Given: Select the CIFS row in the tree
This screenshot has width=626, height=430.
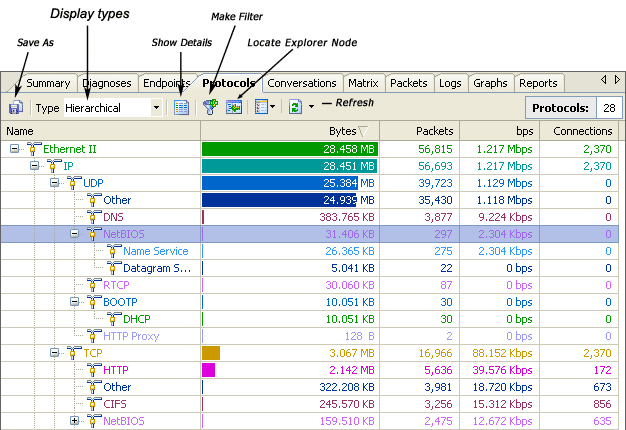Looking at the screenshot, I should point(117,404).
